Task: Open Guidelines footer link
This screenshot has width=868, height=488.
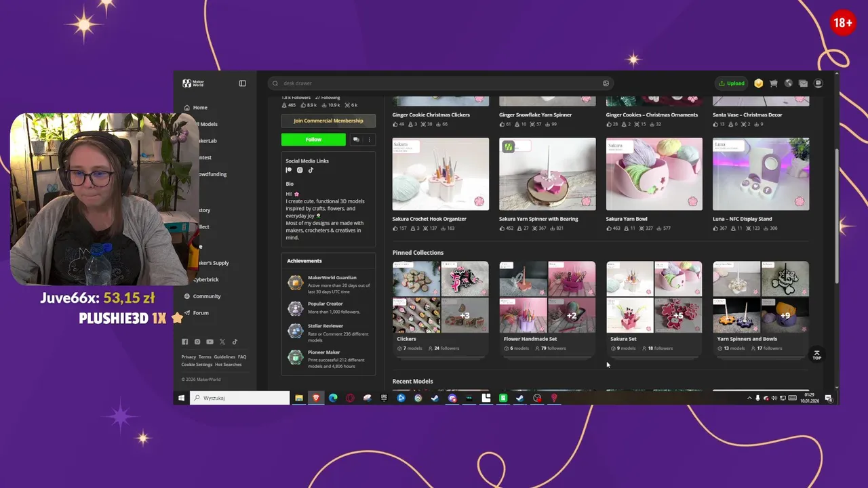Action: tap(224, 357)
